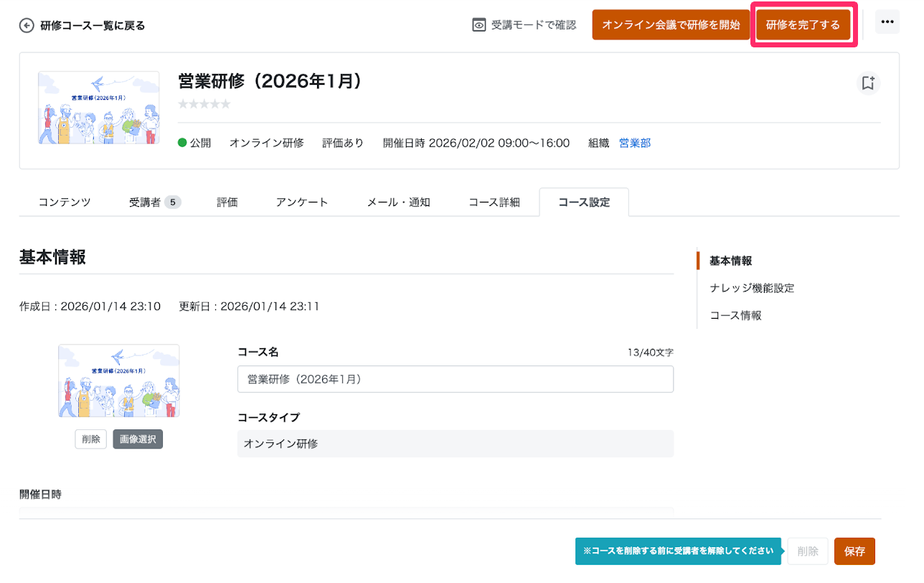
Task: Select the コース詳細 tab
Action: 494,202
